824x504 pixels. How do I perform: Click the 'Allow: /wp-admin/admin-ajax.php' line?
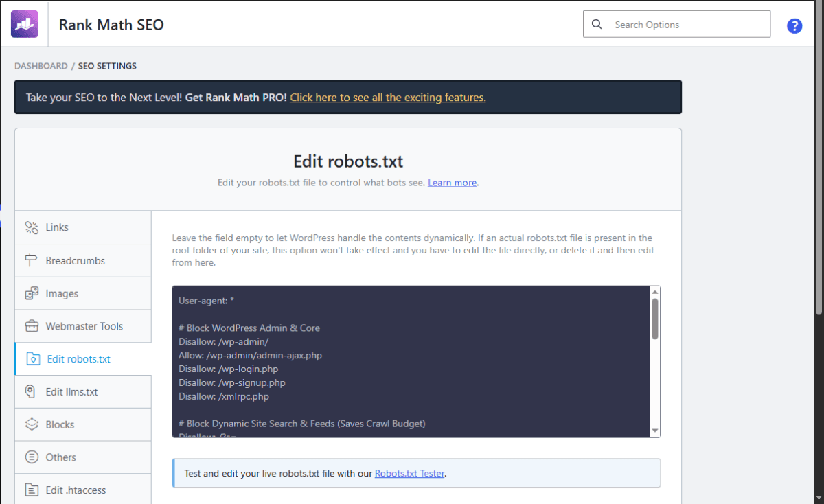coord(250,355)
